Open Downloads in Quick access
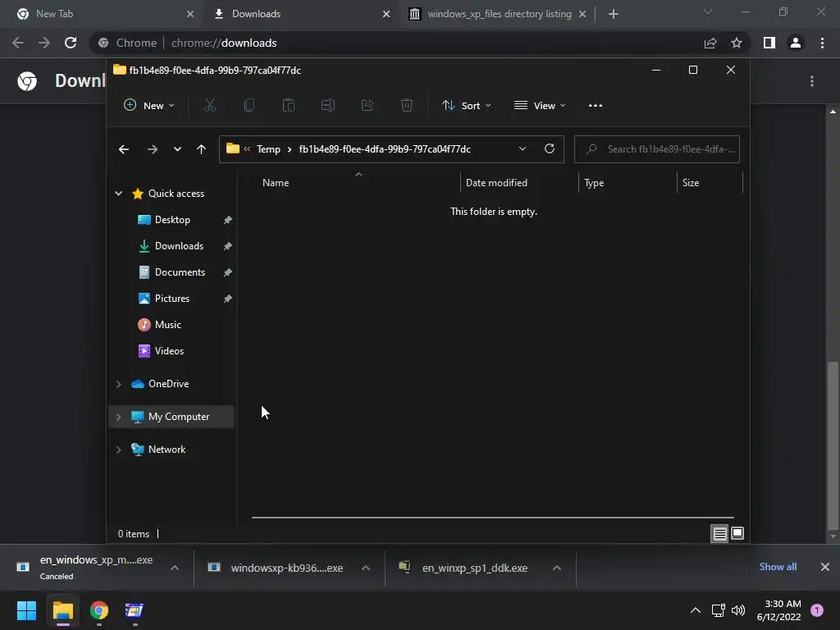 pos(179,246)
